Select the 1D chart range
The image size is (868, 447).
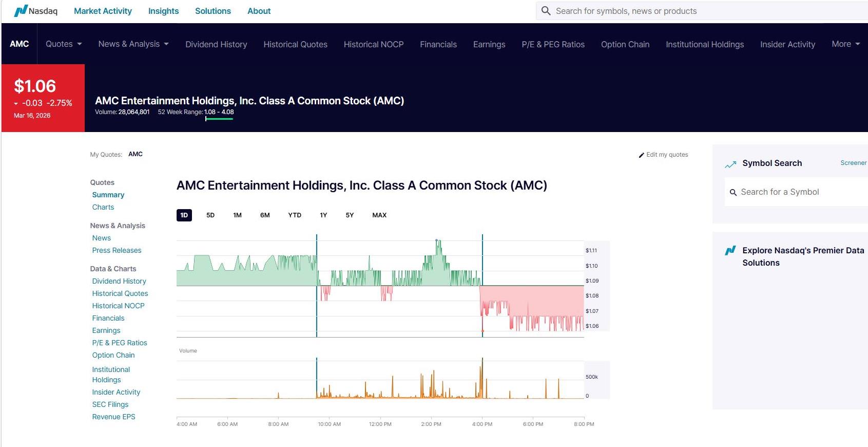click(184, 215)
